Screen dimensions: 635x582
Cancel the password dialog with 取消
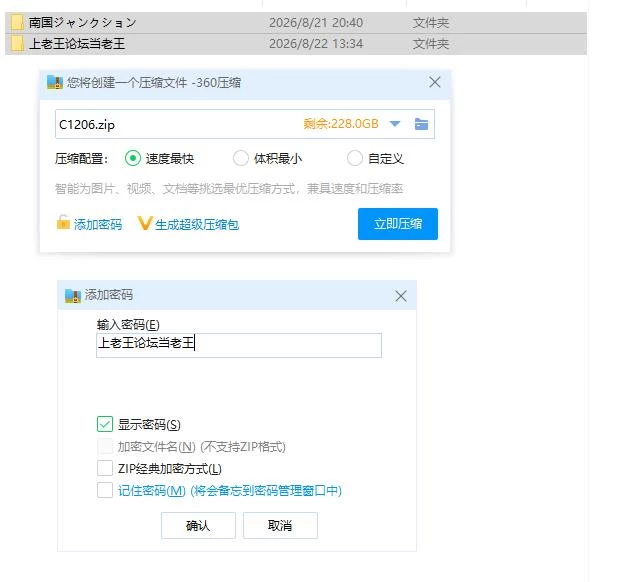tap(280, 525)
